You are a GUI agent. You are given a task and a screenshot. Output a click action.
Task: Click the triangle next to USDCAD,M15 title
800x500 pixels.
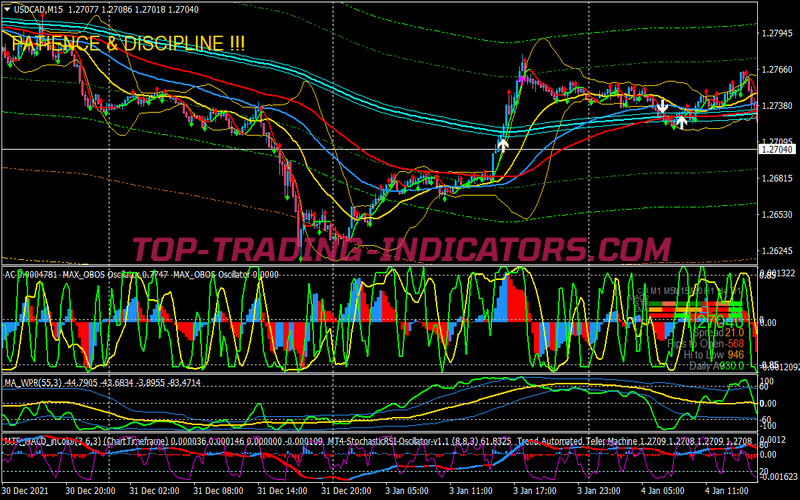point(7,9)
